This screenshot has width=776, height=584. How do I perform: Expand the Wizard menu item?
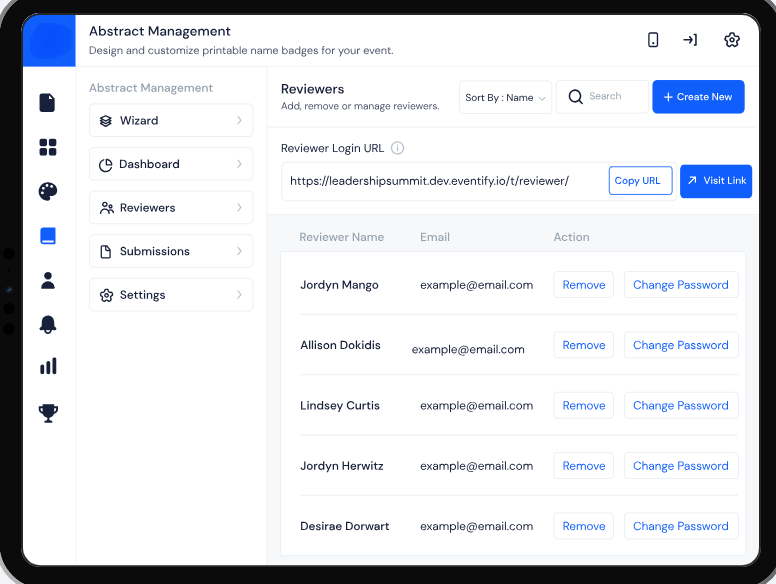pyautogui.click(x=171, y=121)
